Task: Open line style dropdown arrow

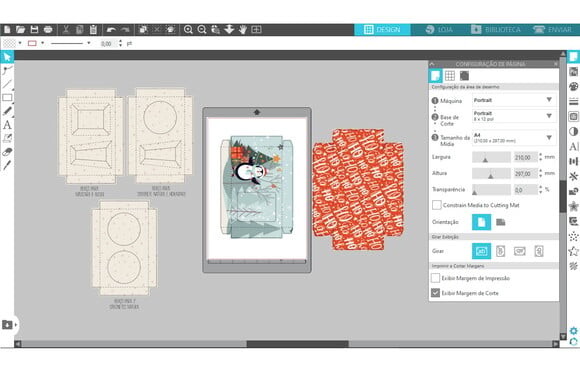Action: (89, 43)
